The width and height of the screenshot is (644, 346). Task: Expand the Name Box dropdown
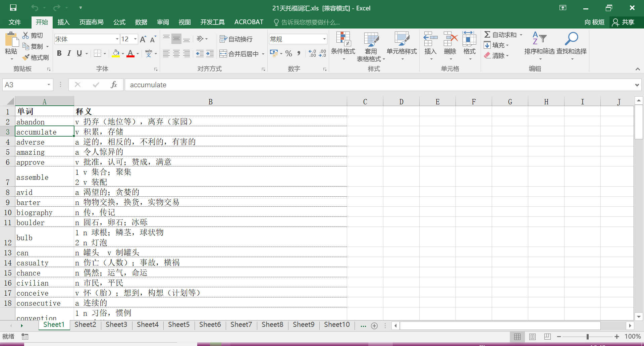tap(49, 85)
